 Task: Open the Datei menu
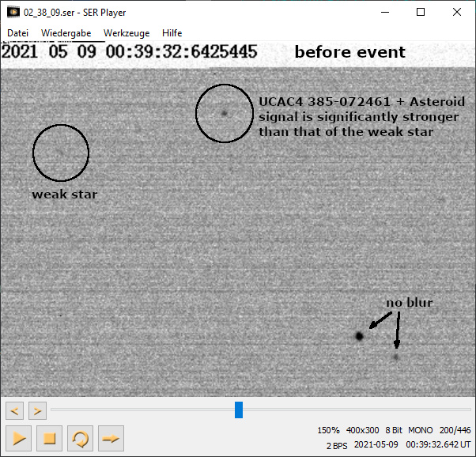point(19,33)
